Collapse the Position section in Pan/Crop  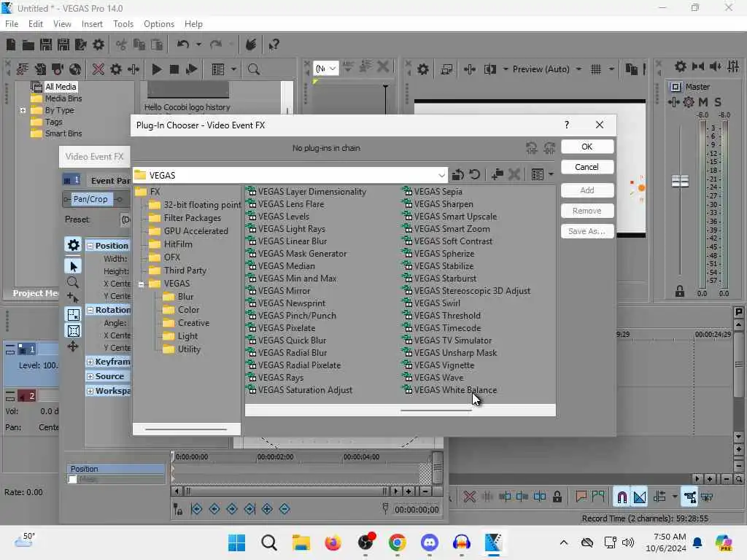coord(90,246)
